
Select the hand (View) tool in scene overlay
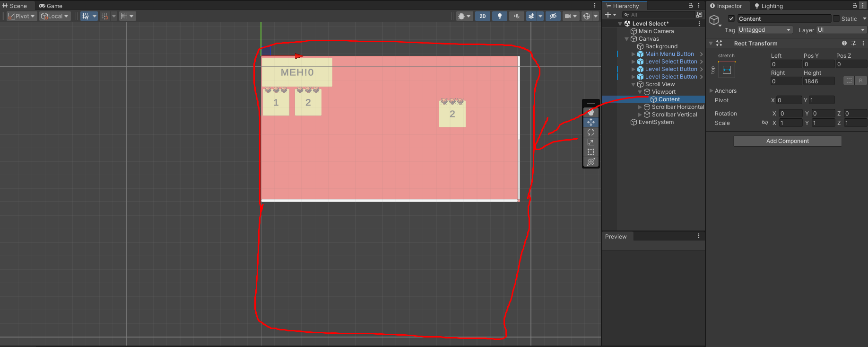click(x=591, y=112)
